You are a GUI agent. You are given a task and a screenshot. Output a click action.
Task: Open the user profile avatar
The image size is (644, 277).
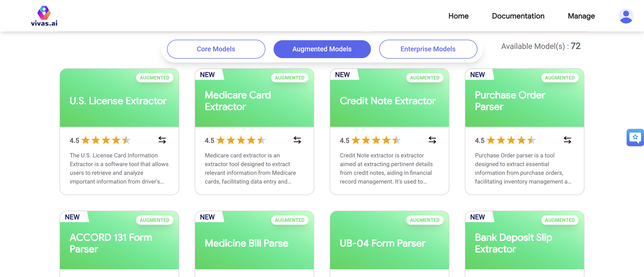(x=625, y=16)
